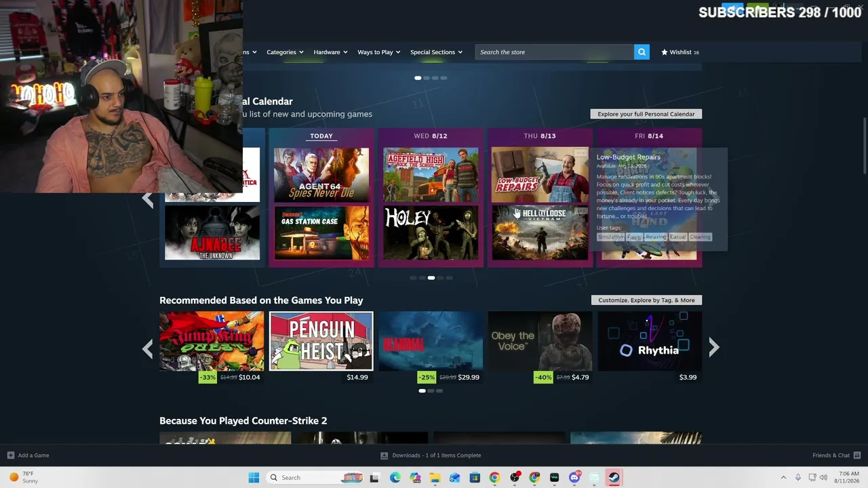Click the recommended games left arrow
Image resolution: width=868 pixels, height=488 pixels.
[x=148, y=348]
